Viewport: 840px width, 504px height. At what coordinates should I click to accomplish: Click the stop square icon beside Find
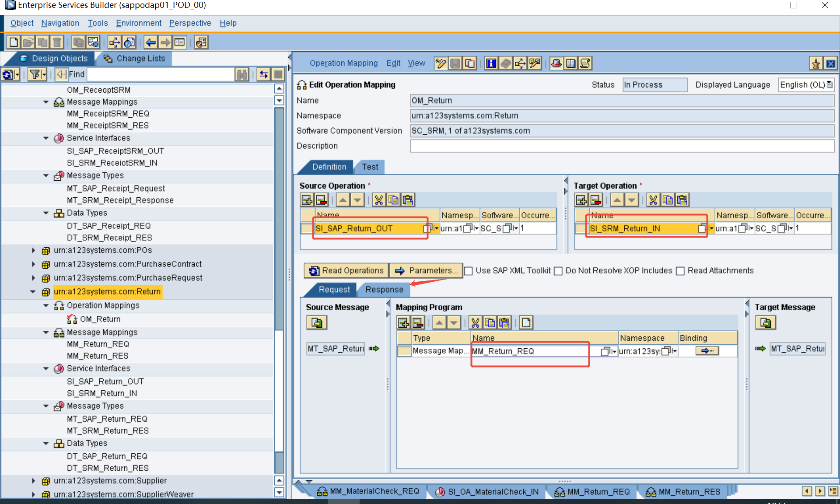pyautogui.click(x=278, y=74)
